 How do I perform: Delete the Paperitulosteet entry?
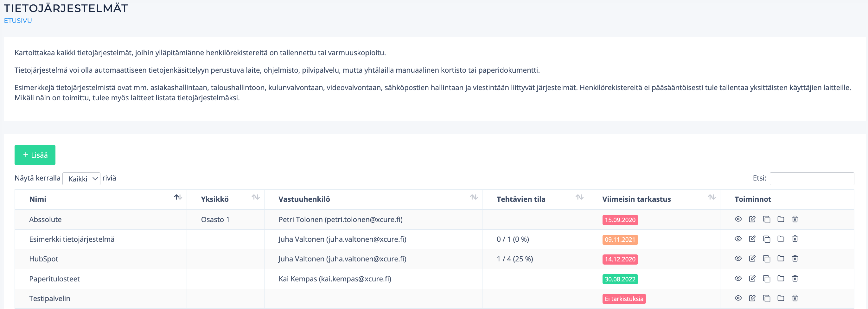pos(795,279)
